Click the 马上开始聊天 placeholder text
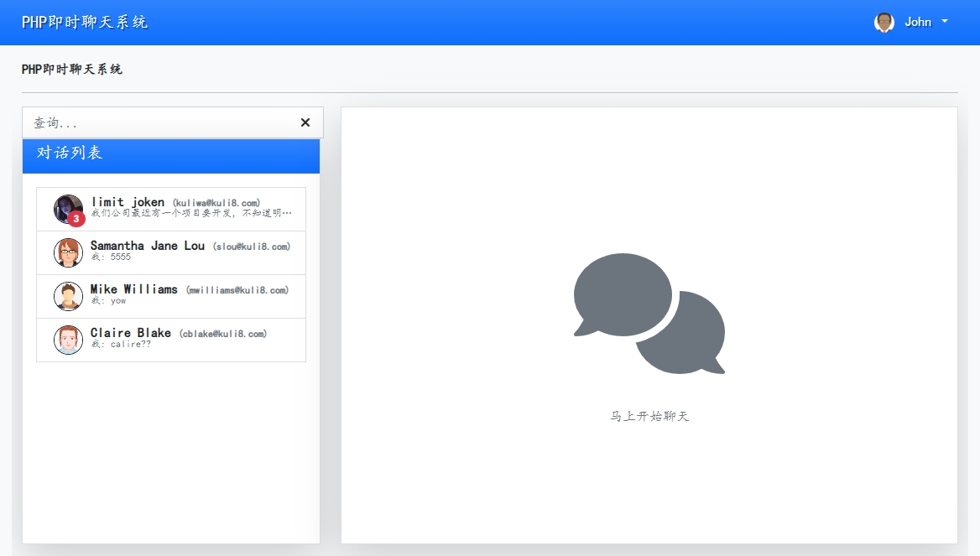The height and width of the screenshot is (556, 980). [649, 417]
